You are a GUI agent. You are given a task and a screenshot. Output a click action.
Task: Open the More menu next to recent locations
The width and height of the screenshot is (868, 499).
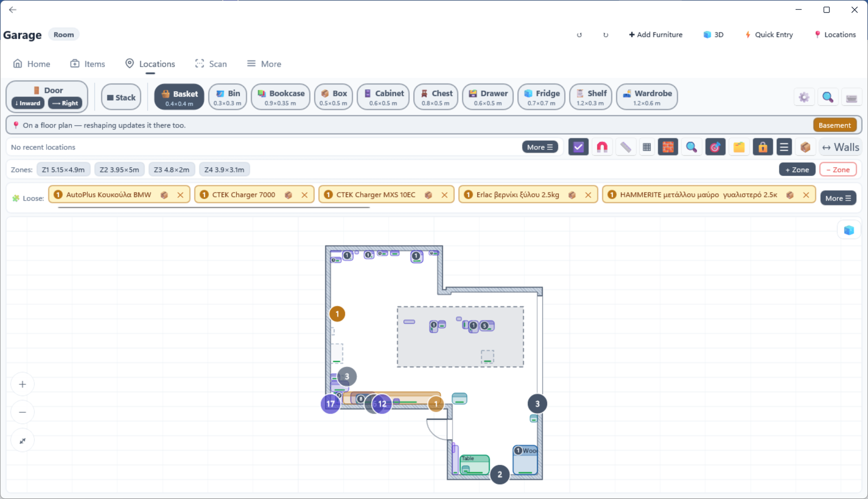[x=540, y=147]
